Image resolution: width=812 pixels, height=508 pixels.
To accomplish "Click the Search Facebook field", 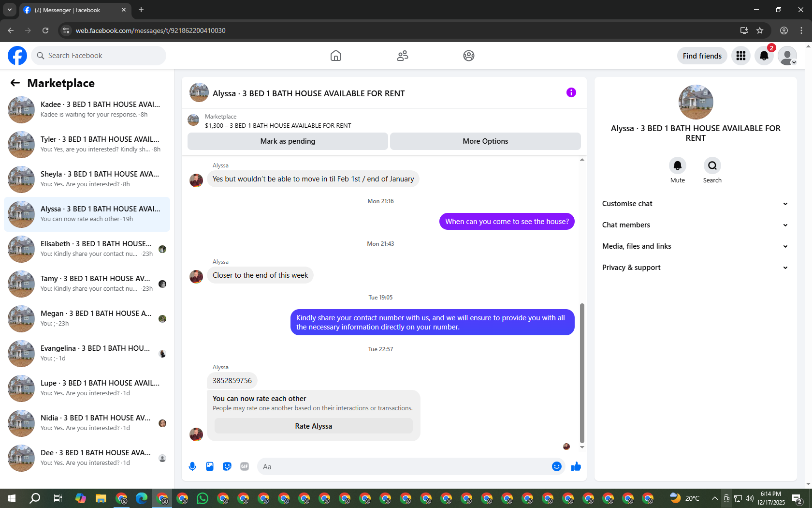I will (x=99, y=56).
